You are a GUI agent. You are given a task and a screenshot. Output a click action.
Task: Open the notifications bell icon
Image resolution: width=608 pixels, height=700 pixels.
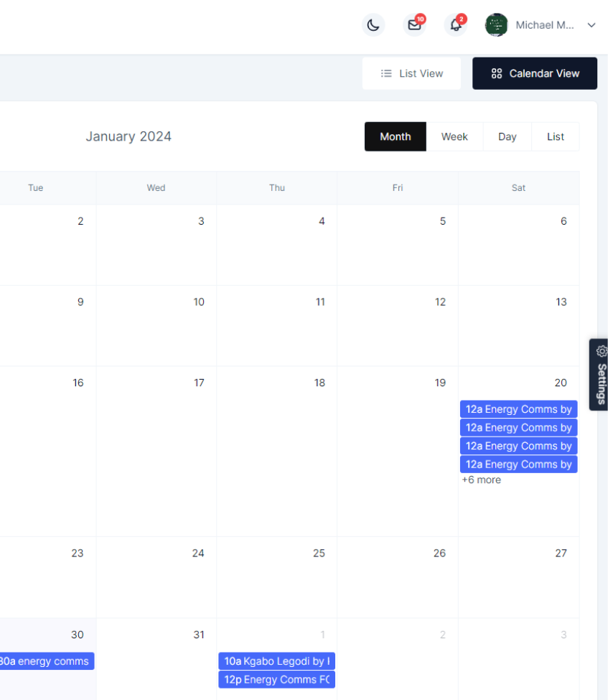pos(455,25)
